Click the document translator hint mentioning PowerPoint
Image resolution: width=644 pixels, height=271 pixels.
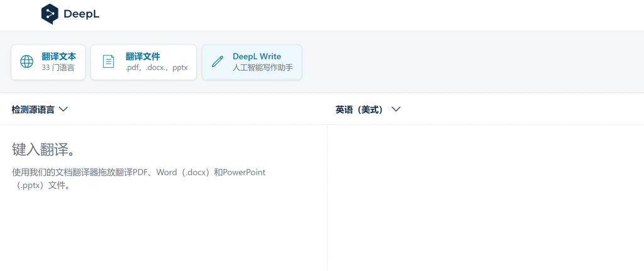pyautogui.click(x=139, y=179)
